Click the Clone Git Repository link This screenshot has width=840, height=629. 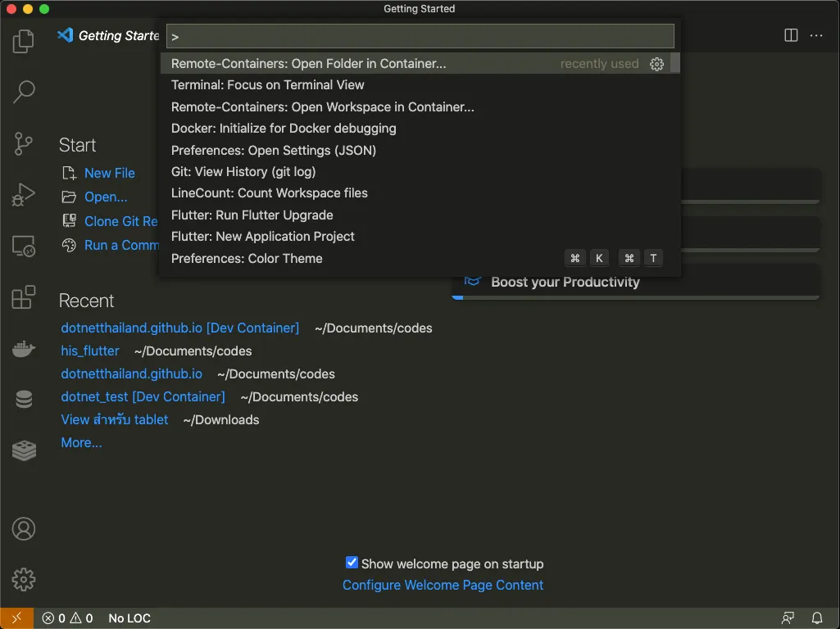(x=121, y=221)
